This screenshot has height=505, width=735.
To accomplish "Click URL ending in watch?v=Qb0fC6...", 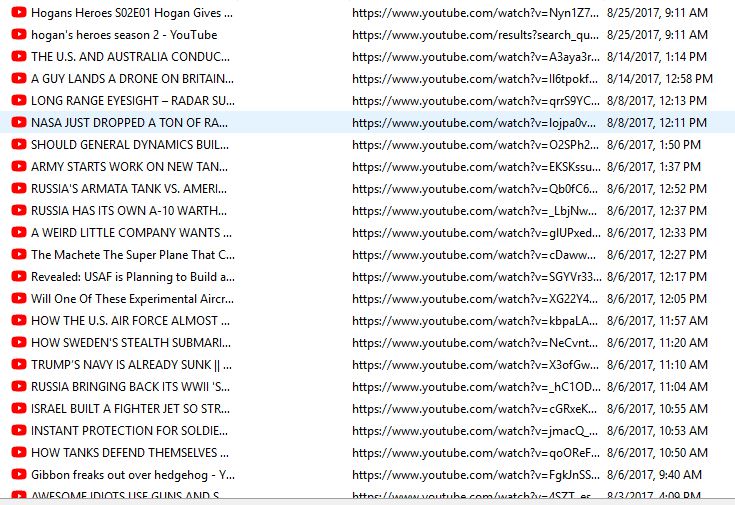I will [x=475, y=189].
